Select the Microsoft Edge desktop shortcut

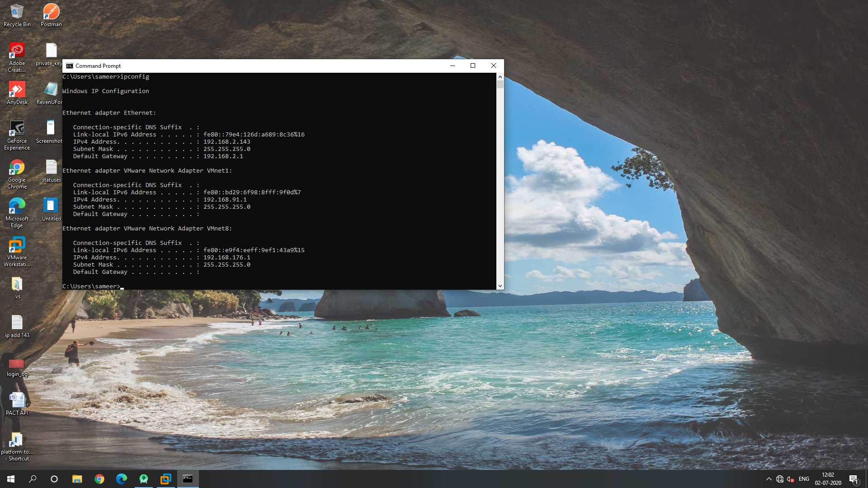click(x=17, y=213)
